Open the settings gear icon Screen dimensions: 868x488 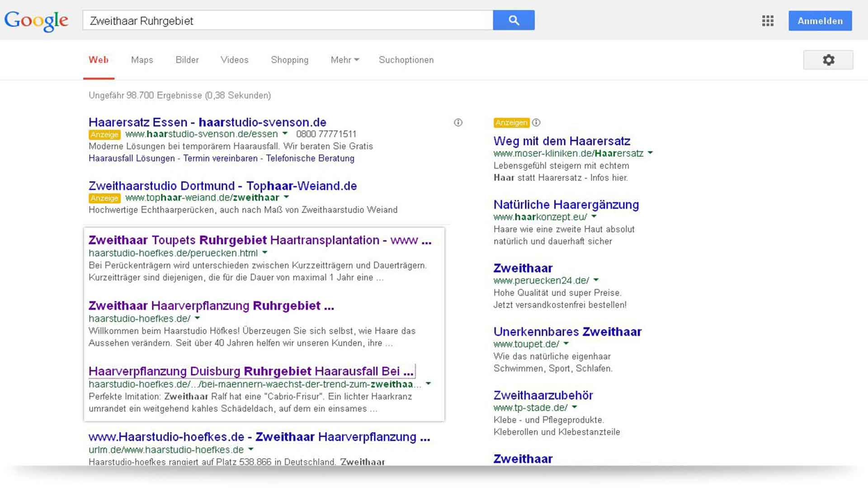[828, 60]
